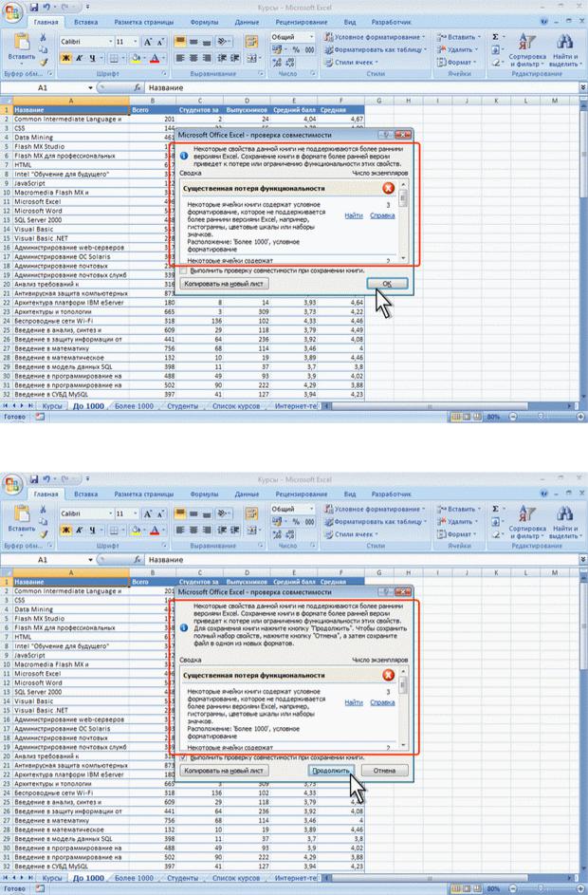This screenshot has width=588, height=895.
Task: Click the AutoSum sigma icon in upper window
Action: 496,37
